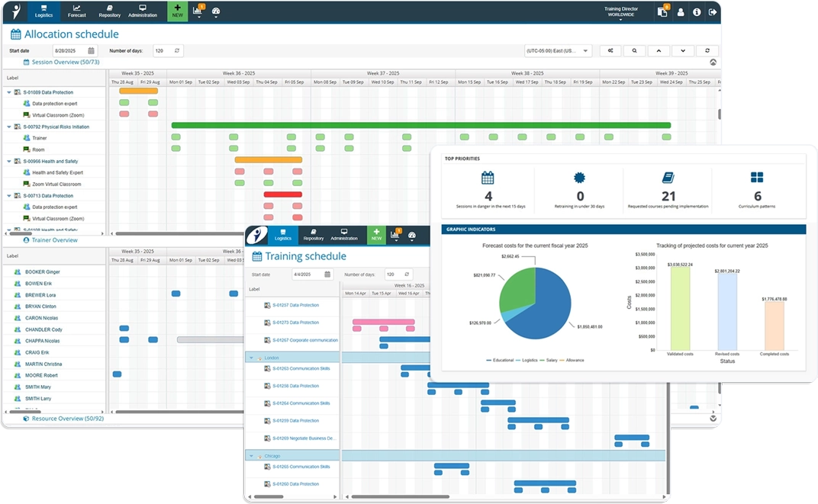
Task: Open Logistics tab in Training schedule window
Action: [283, 235]
